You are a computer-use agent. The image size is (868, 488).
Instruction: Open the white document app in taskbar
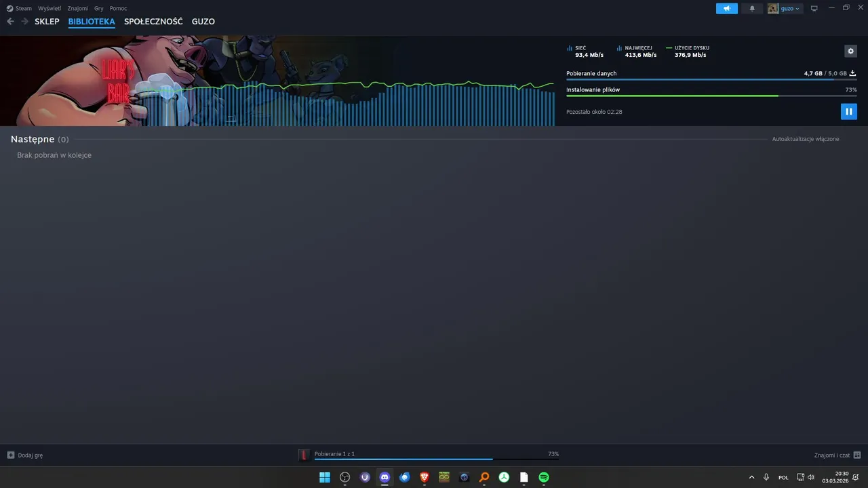point(524,477)
